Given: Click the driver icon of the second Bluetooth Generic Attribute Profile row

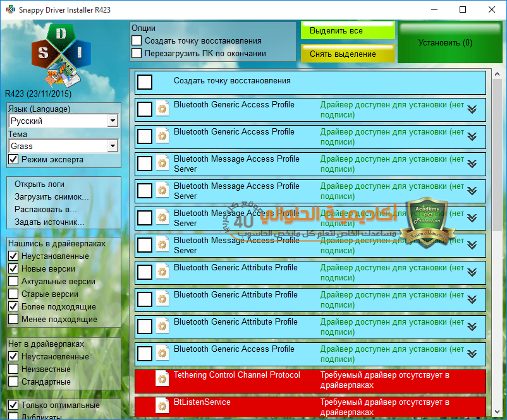Looking at the screenshot, I should pos(162,299).
